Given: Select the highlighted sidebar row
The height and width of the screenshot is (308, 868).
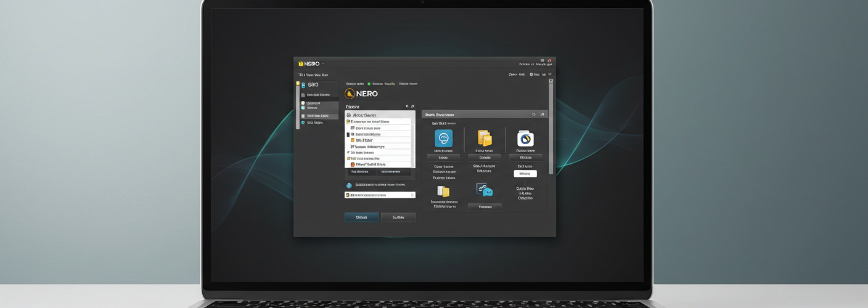Looking at the screenshot, I should click(x=319, y=115).
